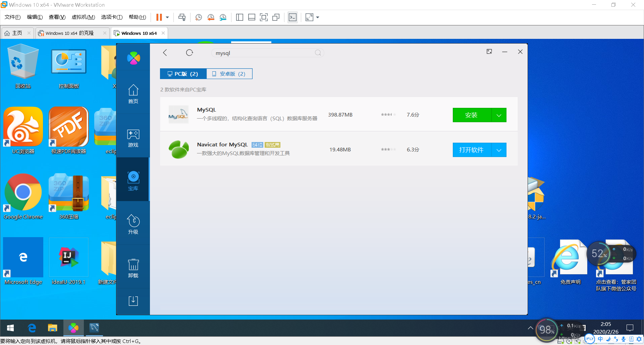644x345 pixels.
Task: Click the search magnifier icon
Action: (318, 53)
